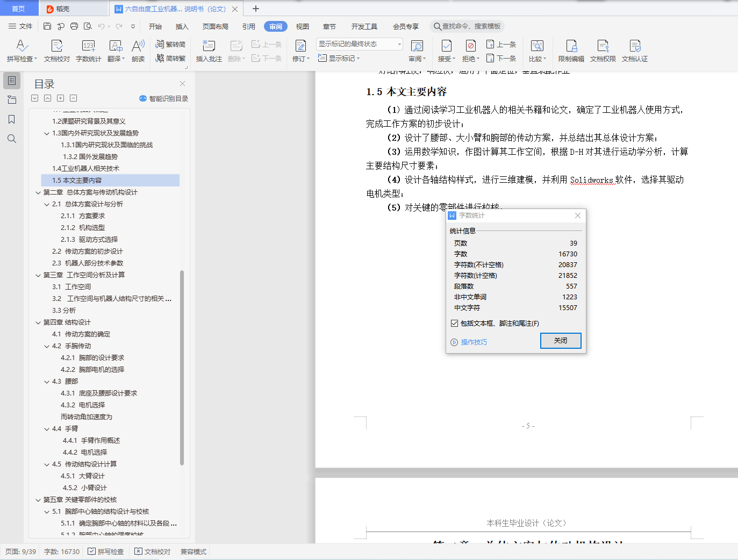Click 兼容模式 in the status bar

click(x=194, y=551)
